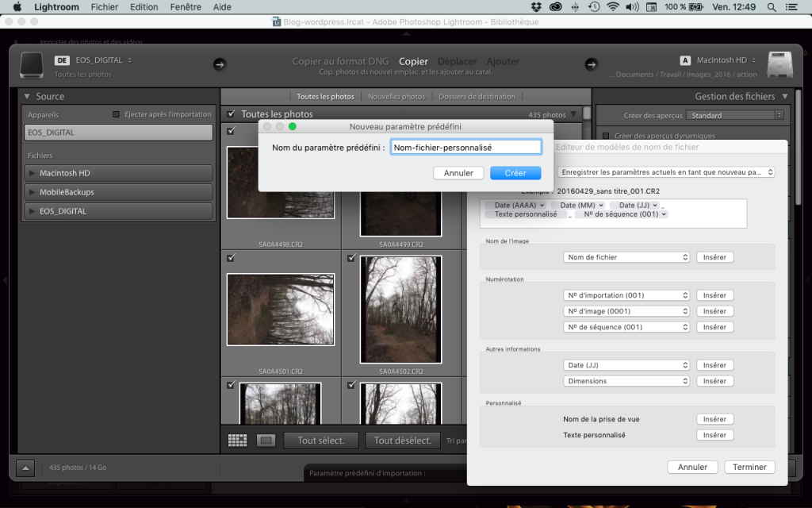Switch to grid view
This screenshot has height=508, width=812.
point(237,441)
